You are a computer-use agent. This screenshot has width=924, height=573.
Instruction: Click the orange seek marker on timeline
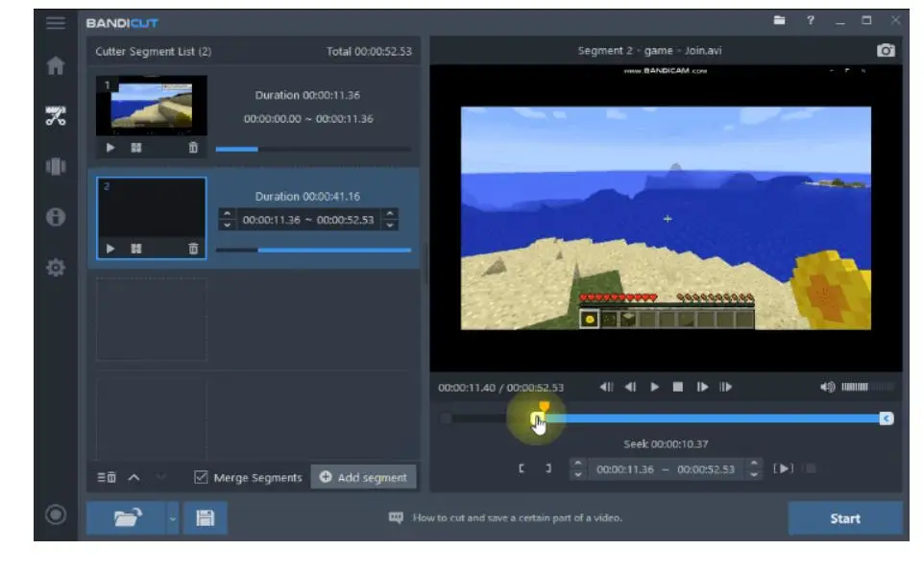tap(544, 407)
